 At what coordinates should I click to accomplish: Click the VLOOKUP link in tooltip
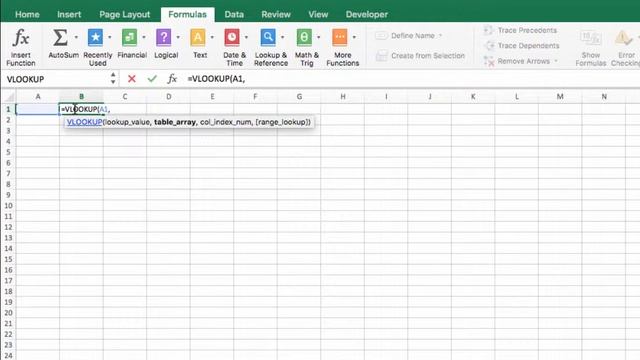coord(84,122)
